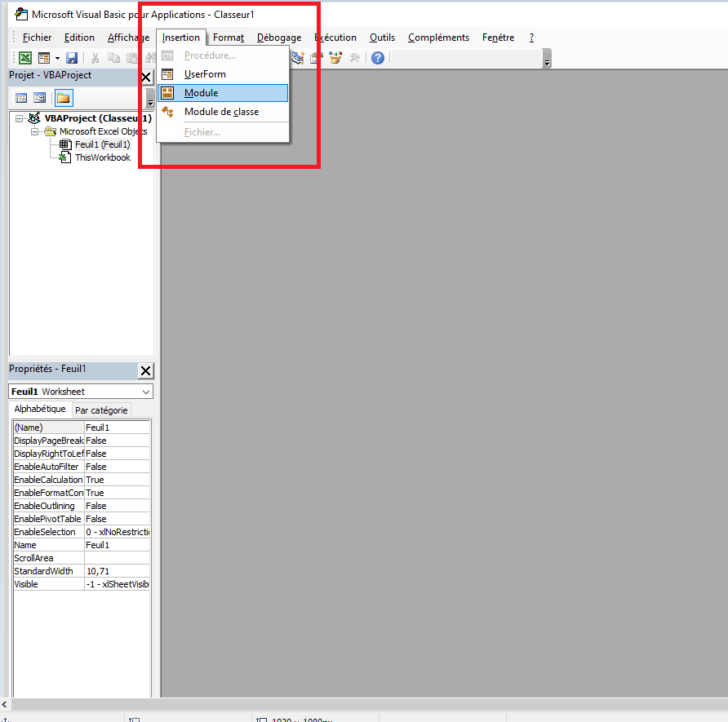The height and width of the screenshot is (722, 728).
Task: Click the Cut scissors icon in toolbar
Action: [x=95, y=58]
